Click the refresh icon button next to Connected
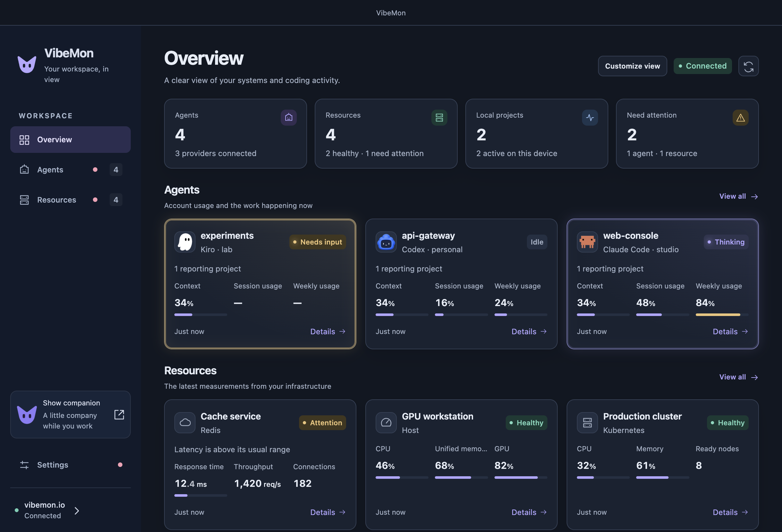Screen dimensions: 782x532 [x=748, y=66]
